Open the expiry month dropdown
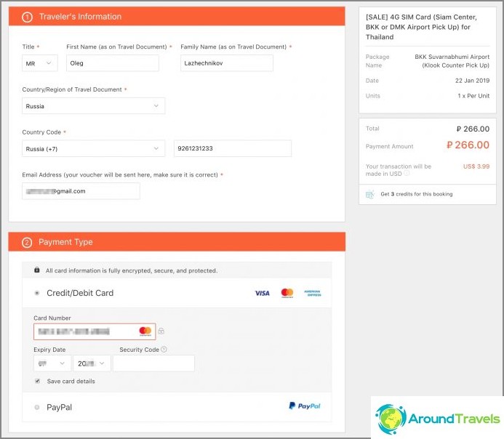Screen dimensions: 504x439 [52, 363]
